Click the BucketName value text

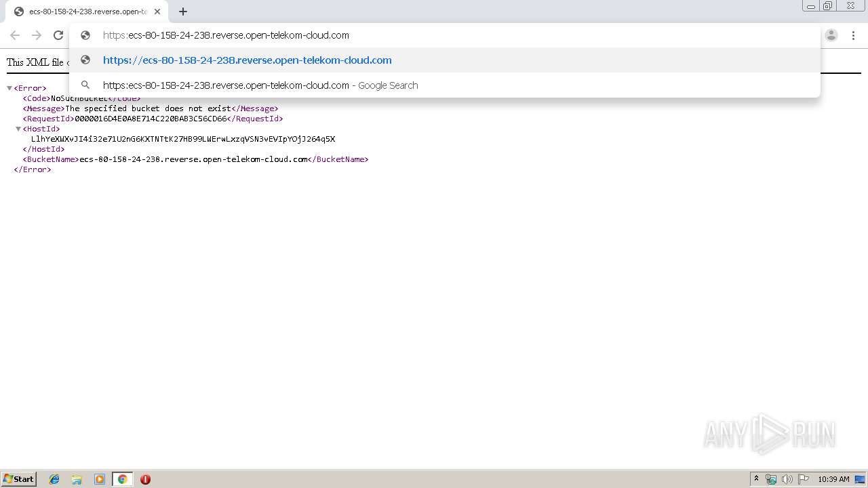click(x=193, y=159)
